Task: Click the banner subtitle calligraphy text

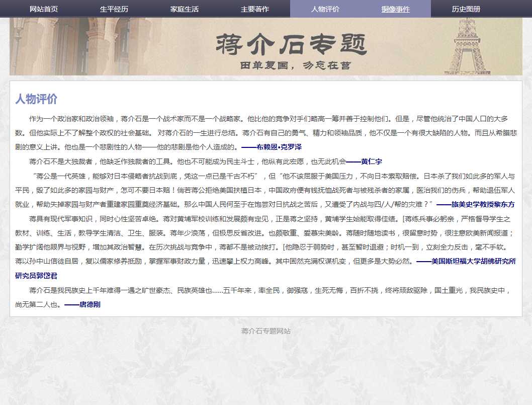Action: (x=295, y=66)
